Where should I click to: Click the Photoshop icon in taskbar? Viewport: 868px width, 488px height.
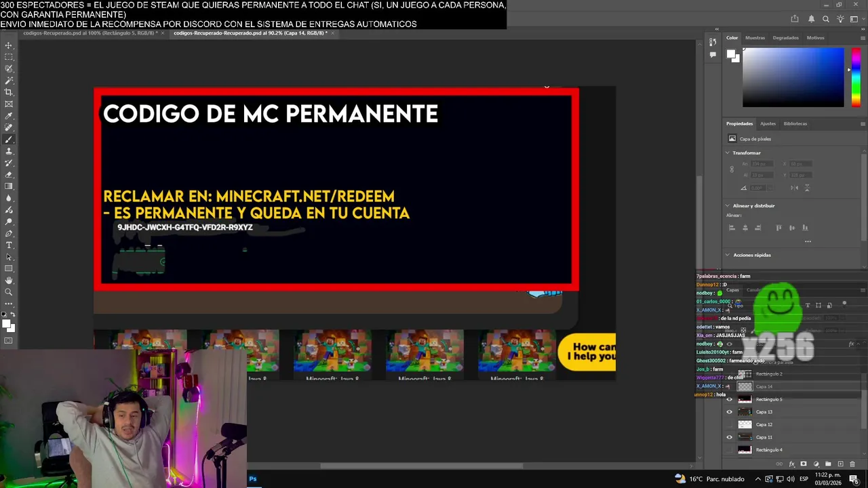(x=252, y=479)
